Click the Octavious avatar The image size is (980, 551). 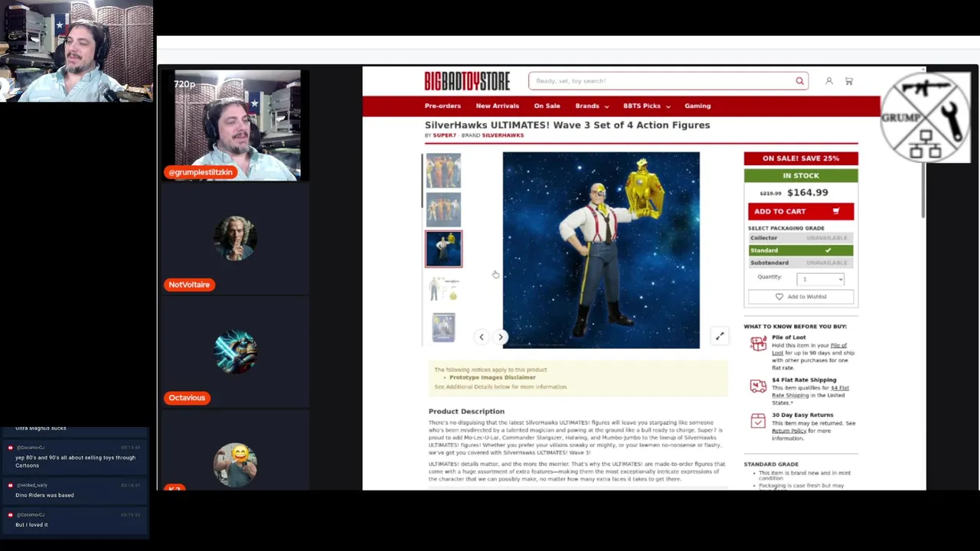[x=235, y=351]
